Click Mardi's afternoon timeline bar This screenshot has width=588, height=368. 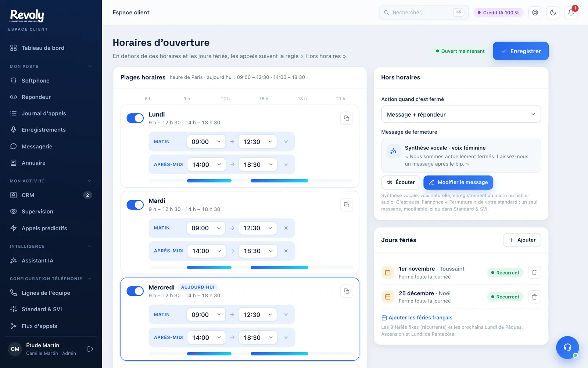point(279,268)
